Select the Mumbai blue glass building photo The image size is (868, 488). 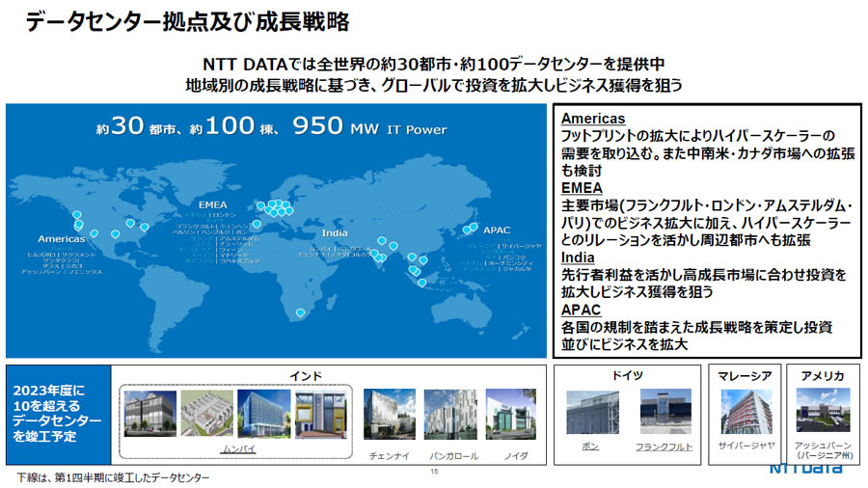[263, 414]
